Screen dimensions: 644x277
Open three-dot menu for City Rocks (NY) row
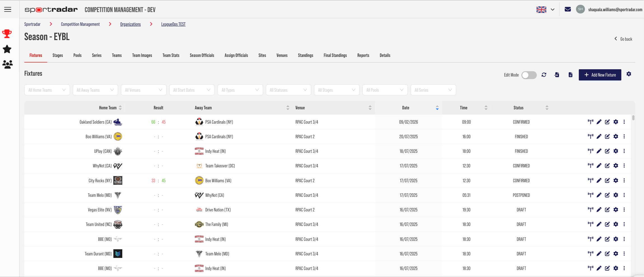tap(624, 181)
